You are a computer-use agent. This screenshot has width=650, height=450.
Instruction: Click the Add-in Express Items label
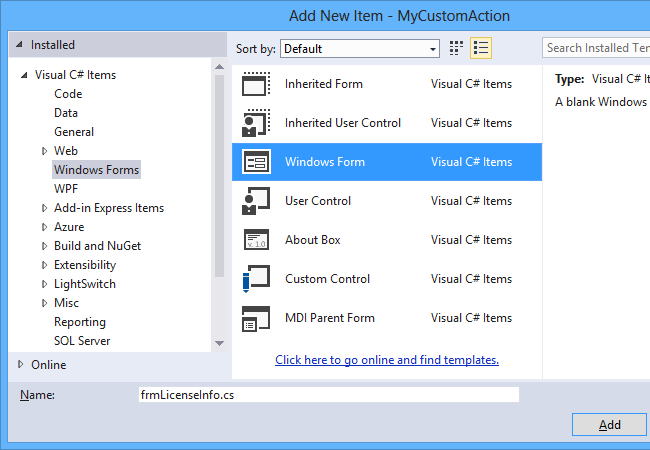[x=109, y=208]
